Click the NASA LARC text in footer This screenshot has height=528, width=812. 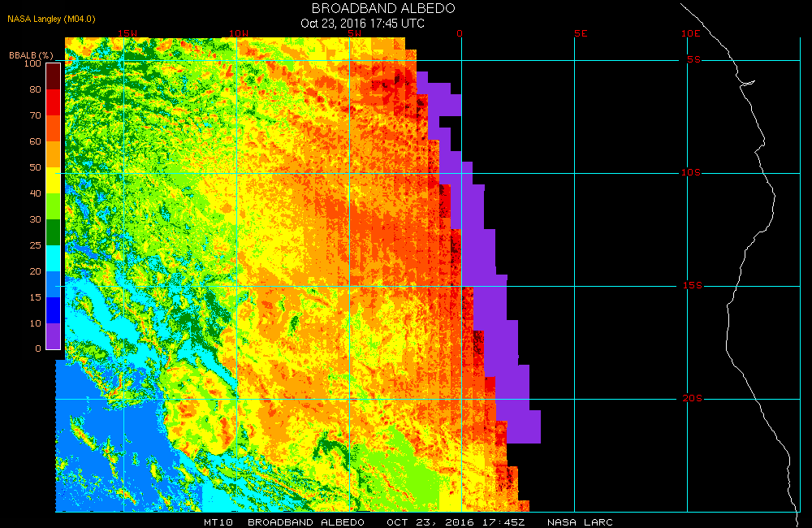pos(580,522)
